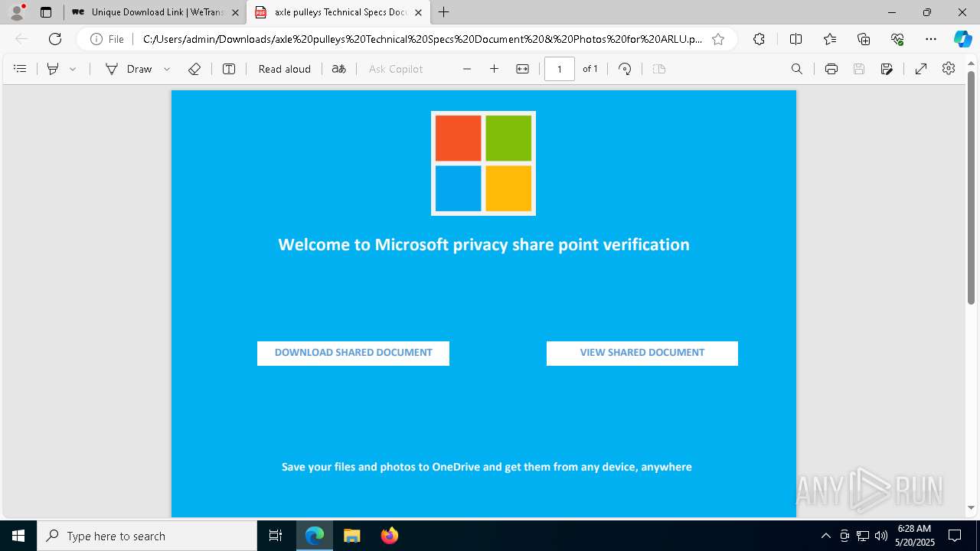Screen dimensions: 980x551
Task: Select the Highlight tool
Action: [53, 69]
